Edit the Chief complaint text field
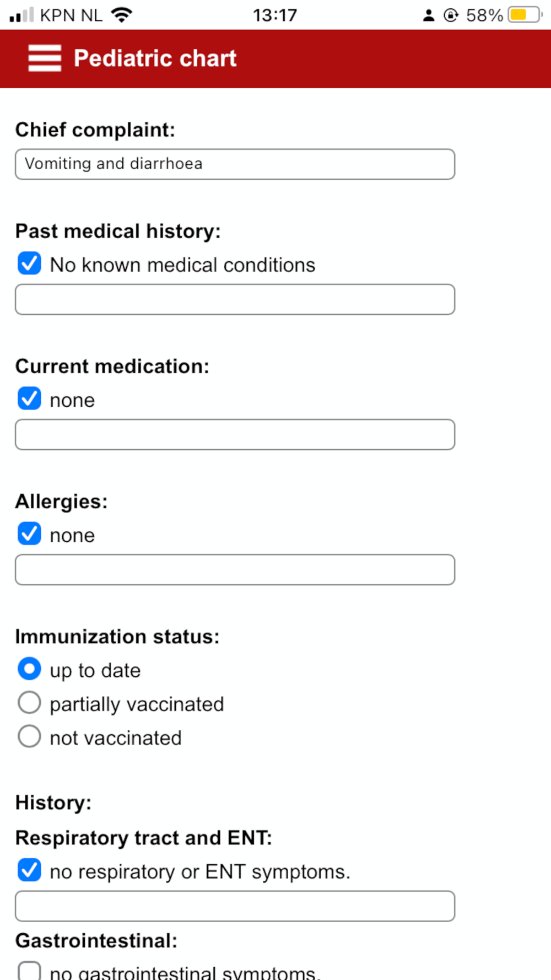The width and height of the screenshot is (551, 980). pyautogui.click(x=235, y=164)
